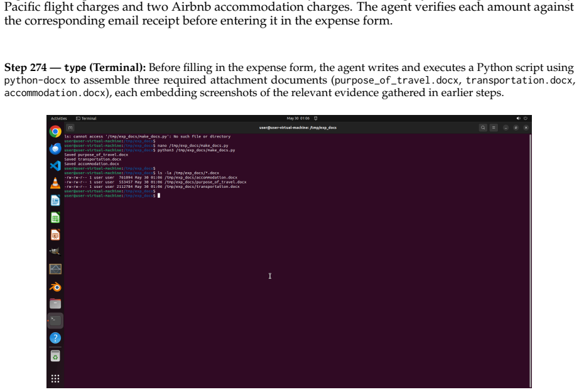This screenshot has width=579, height=392.
Task: Open the volume indicator in top bar
Action: click(518, 118)
